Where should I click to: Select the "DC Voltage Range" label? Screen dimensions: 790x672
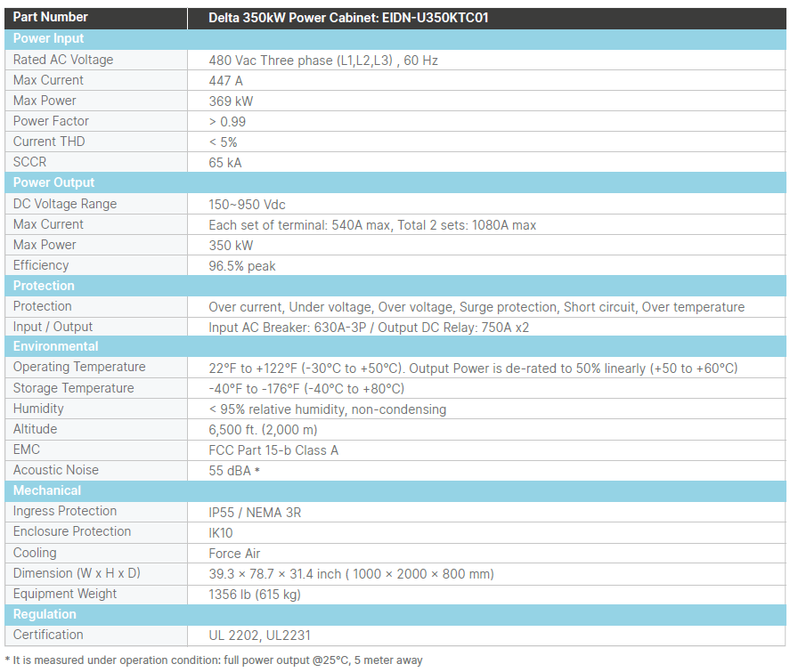65,204
